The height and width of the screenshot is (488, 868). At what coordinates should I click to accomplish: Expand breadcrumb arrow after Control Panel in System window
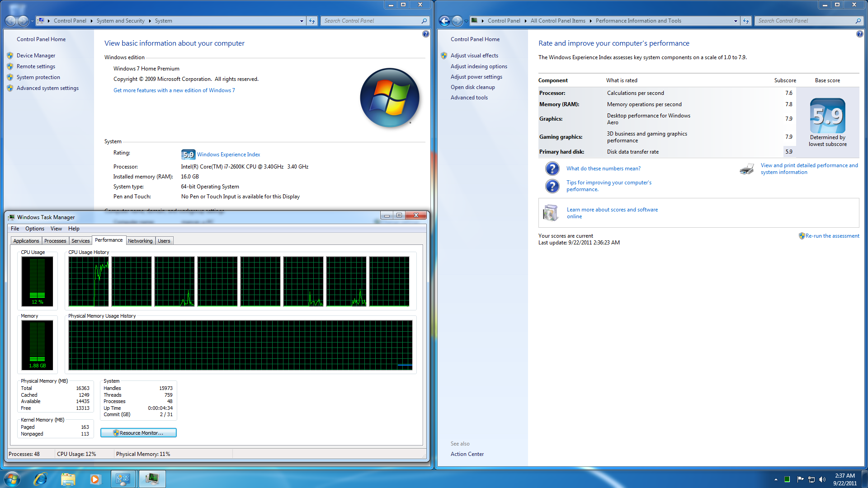[91, 21]
